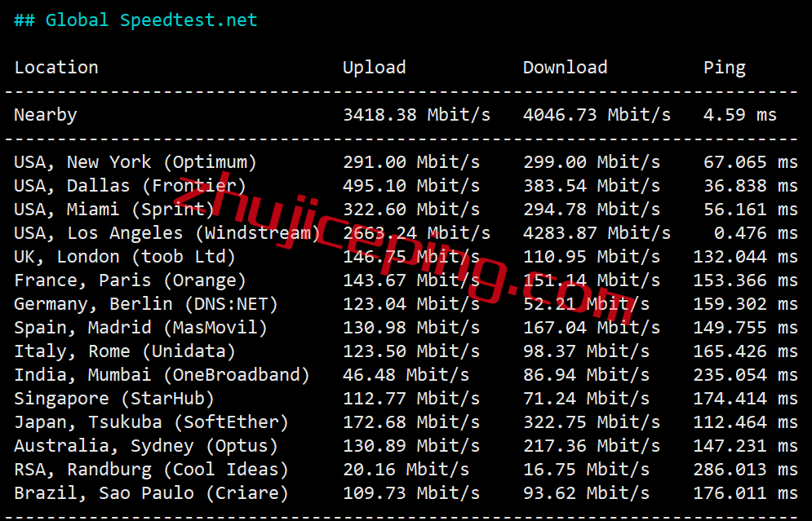This screenshot has width=812, height=521.
Task: Select Dallas upload 495.10 Mbit/s
Action: (x=411, y=186)
